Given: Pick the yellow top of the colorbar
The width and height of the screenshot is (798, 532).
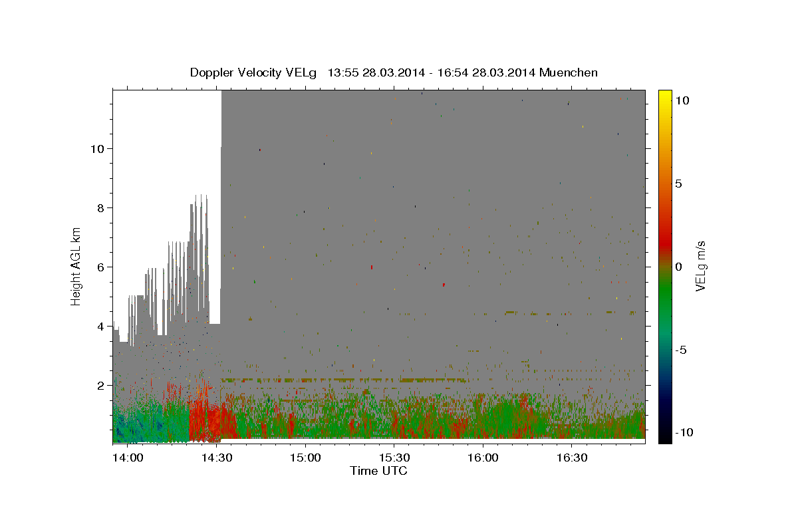Looking at the screenshot, I should click(665, 96).
